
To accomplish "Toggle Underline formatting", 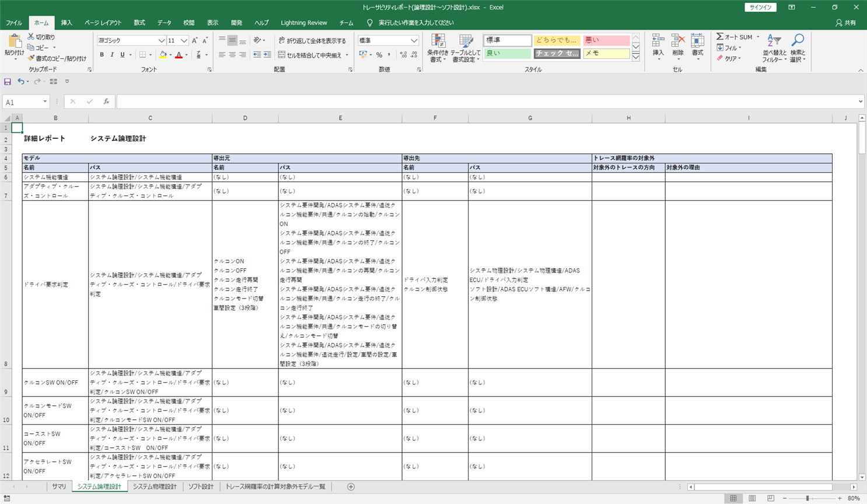I will [123, 55].
